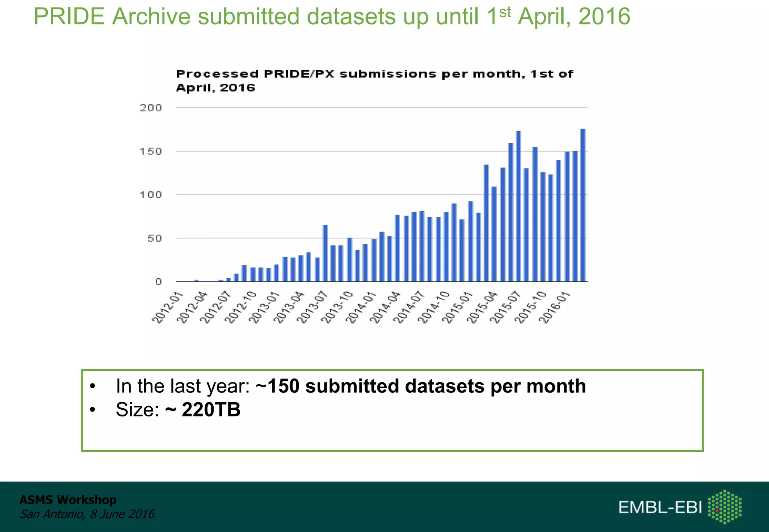Click the bullet 'Size: ~ 220TB'
Image resolution: width=769 pixels, height=532 pixels.
point(178,409)
